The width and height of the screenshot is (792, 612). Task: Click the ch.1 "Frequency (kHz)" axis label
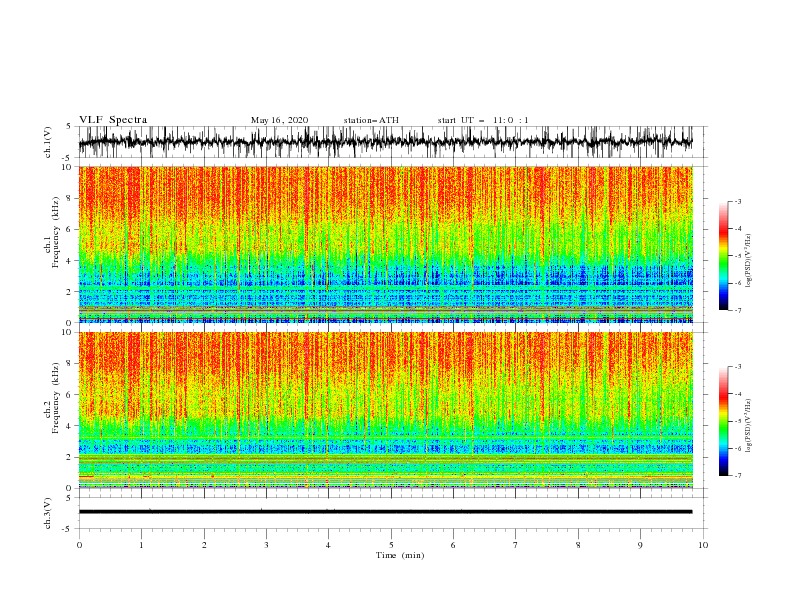(x=56, y=232)
